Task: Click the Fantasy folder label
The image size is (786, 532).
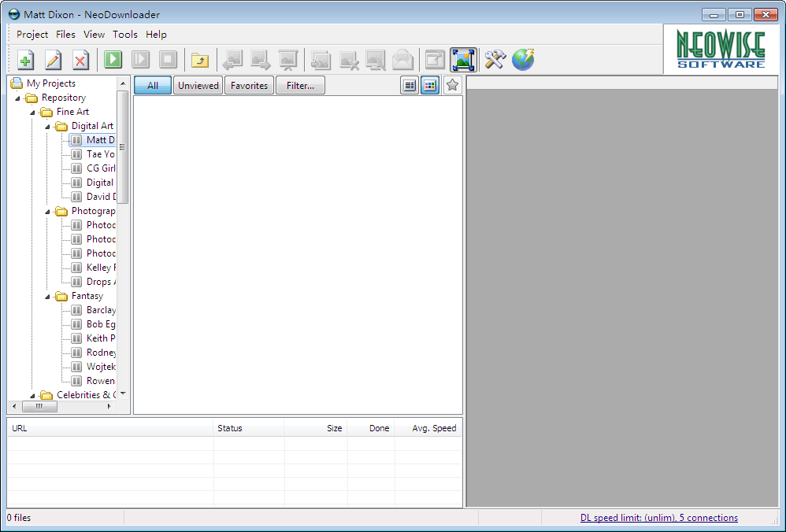Action: (87, 296)
